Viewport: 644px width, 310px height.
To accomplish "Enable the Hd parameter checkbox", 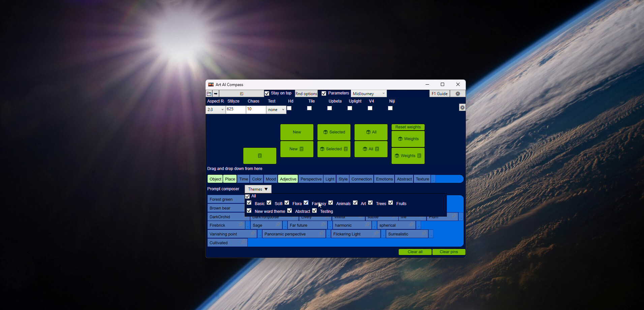I will tap(289, 108).
